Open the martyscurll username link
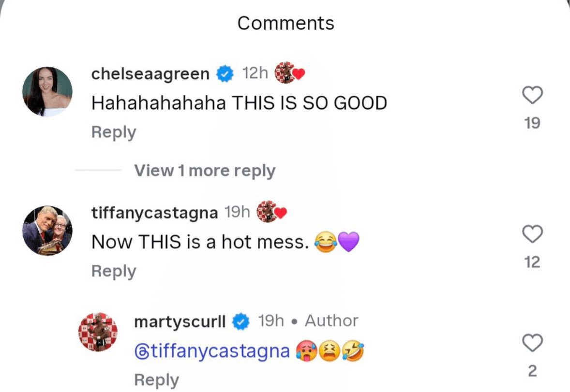The height and width of the screenshot is (392, 570). coord(180,321)
